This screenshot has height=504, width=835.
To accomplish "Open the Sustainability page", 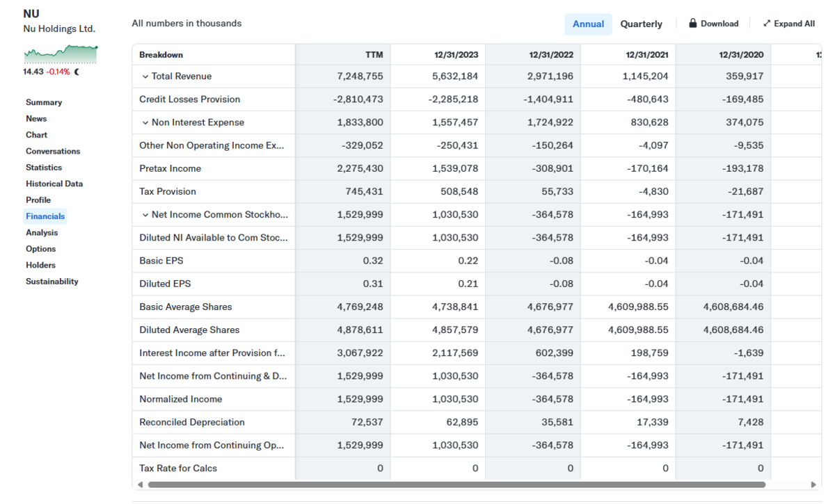I will point(52,282).
